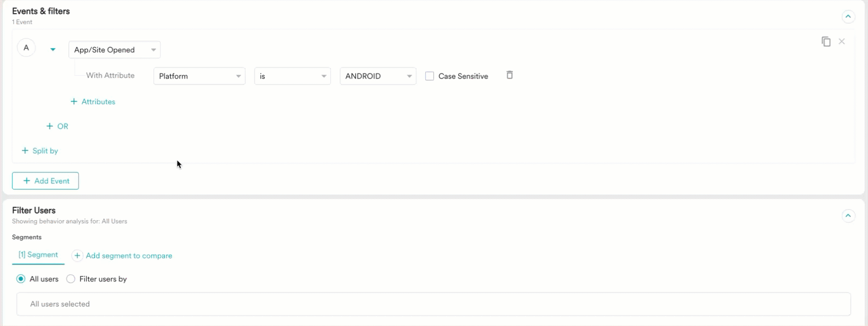Click the duplicate event copy icon
Screen dimensions: 868x326
pos(826,42)
